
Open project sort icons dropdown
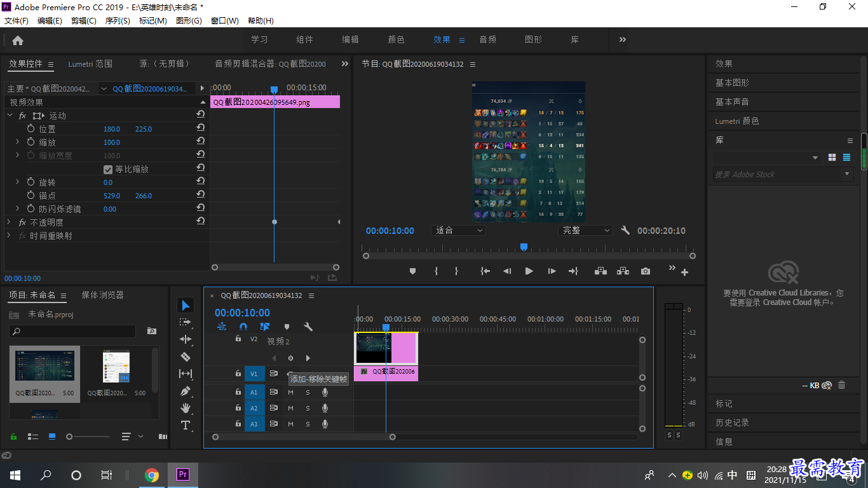click(133, 437)
